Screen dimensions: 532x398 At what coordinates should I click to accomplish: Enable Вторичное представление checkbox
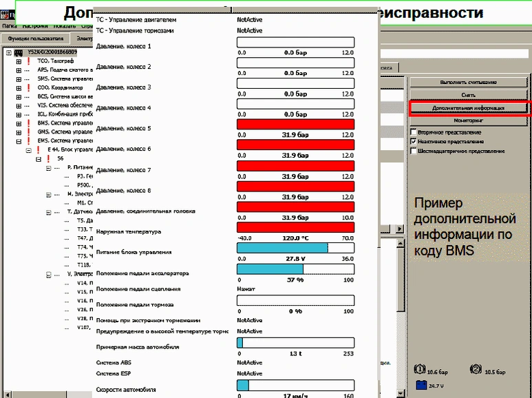[x=413, y=132]
